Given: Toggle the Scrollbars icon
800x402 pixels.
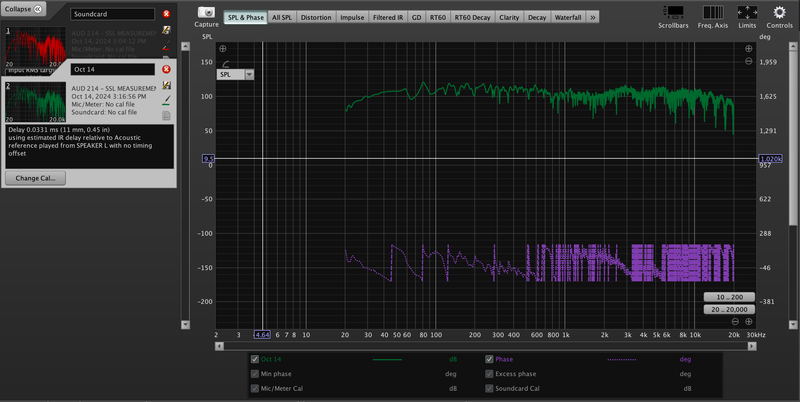Looking at the screenshot, I should pyautogui.click(x=673, y=12).
